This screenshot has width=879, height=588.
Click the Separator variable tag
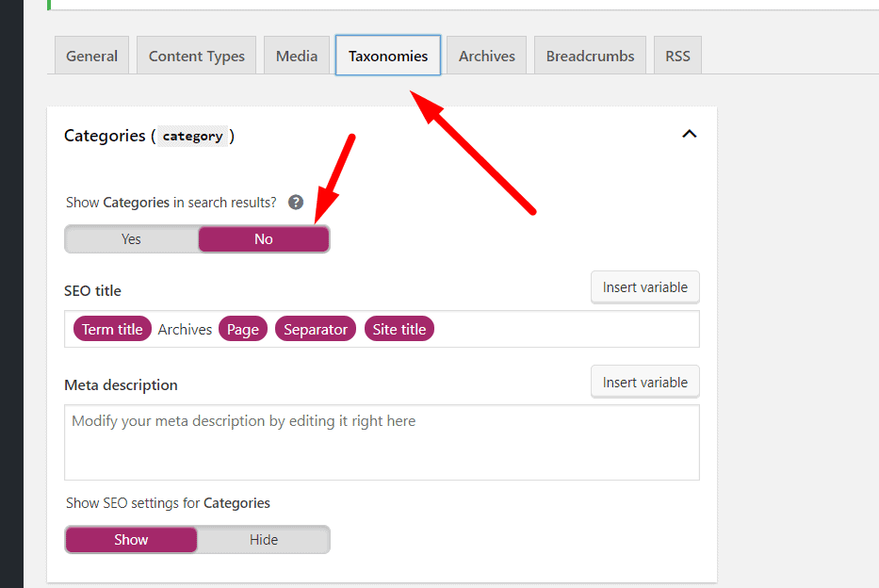tap(316, 329)
